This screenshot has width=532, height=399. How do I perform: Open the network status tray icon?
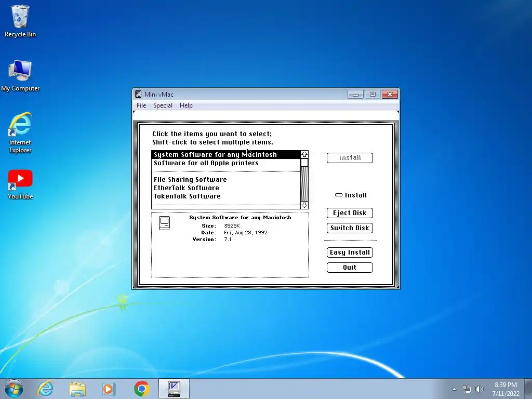467,389
